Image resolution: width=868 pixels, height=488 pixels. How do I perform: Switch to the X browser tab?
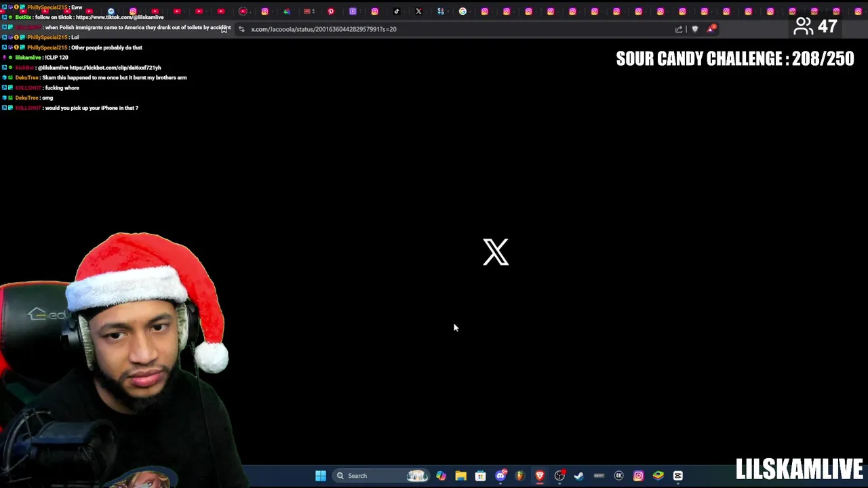tap(418, 12)
